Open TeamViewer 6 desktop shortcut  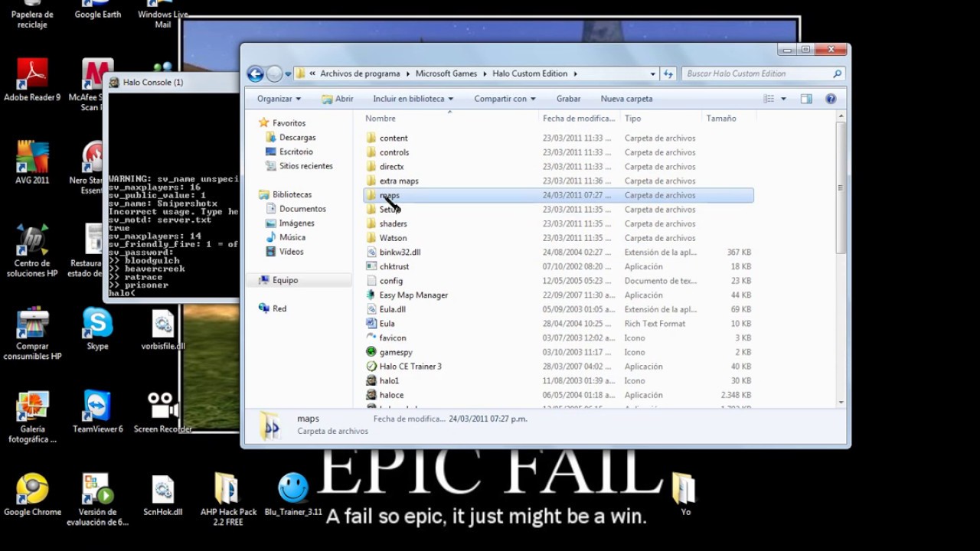pyautogui.click(x=97, y=412)
